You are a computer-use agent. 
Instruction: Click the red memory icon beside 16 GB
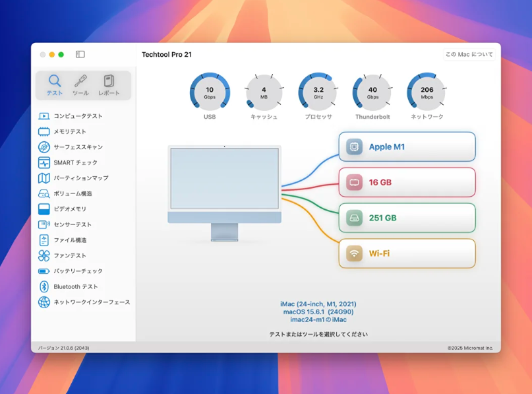point(354,182)
